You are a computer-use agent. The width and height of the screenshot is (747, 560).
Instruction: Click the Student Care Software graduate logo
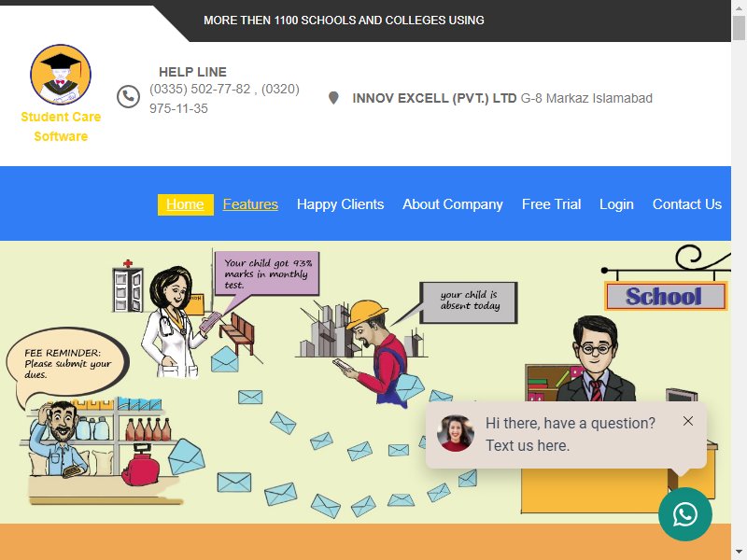[x=61, y=75]
